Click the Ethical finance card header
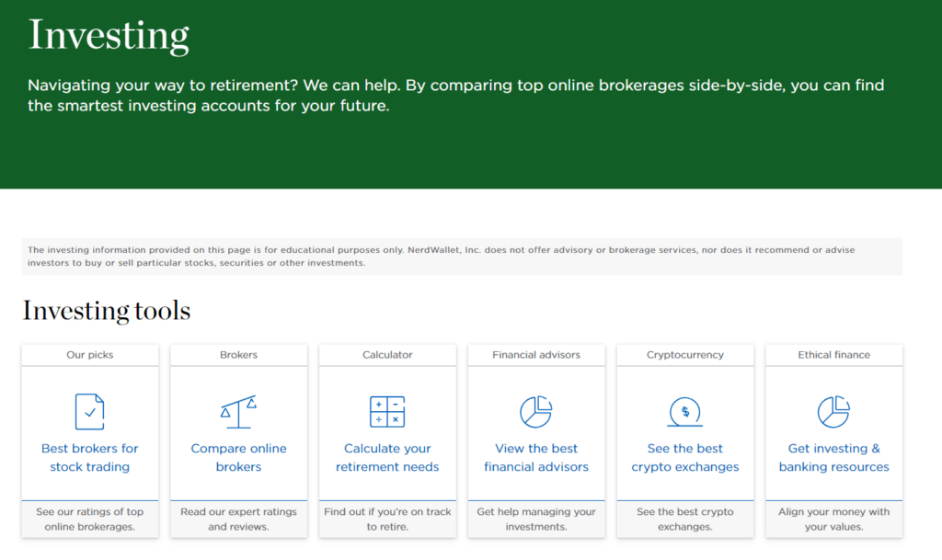 point(833,355)
